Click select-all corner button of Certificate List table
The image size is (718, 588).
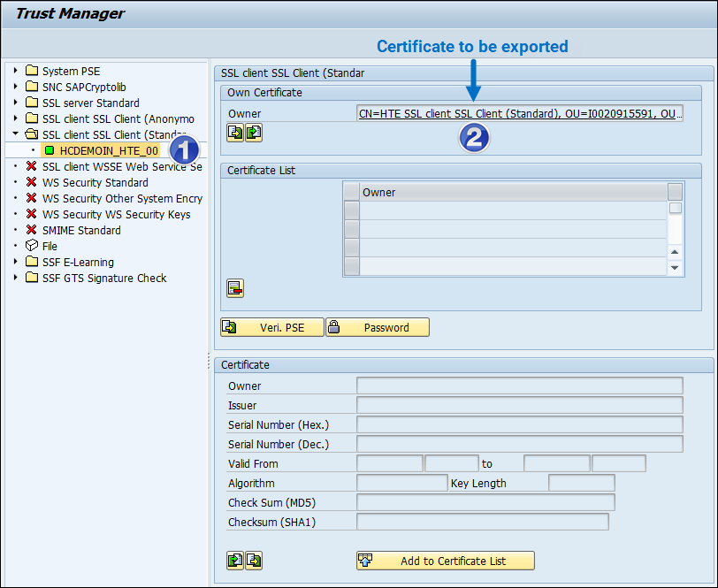click(352, 193)
